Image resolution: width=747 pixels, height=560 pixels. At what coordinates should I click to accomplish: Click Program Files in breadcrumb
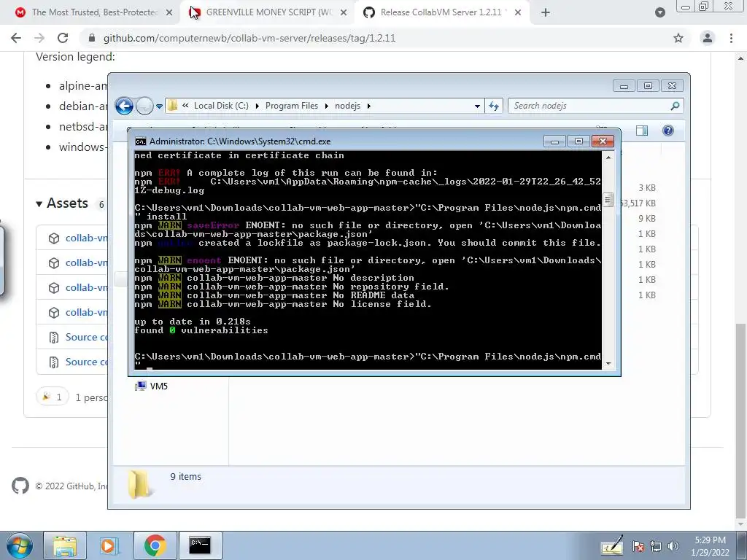pos(292,106)
